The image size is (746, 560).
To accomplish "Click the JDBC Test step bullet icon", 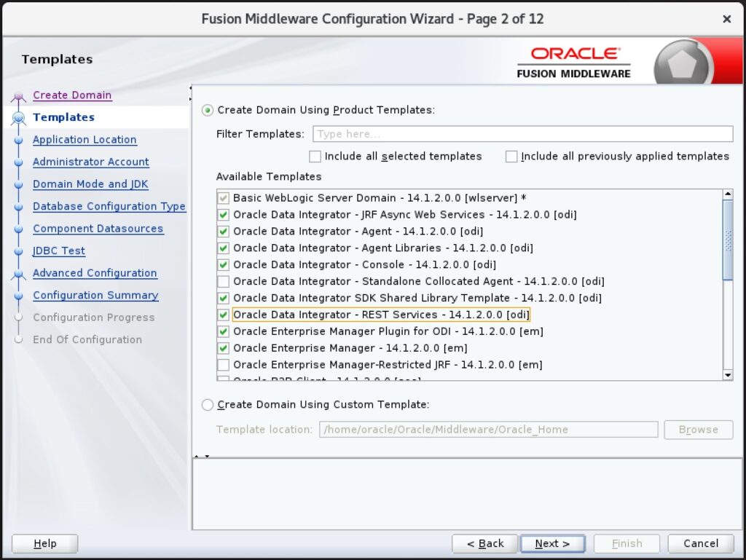I will pyautogui.click(x=18, y=251).
